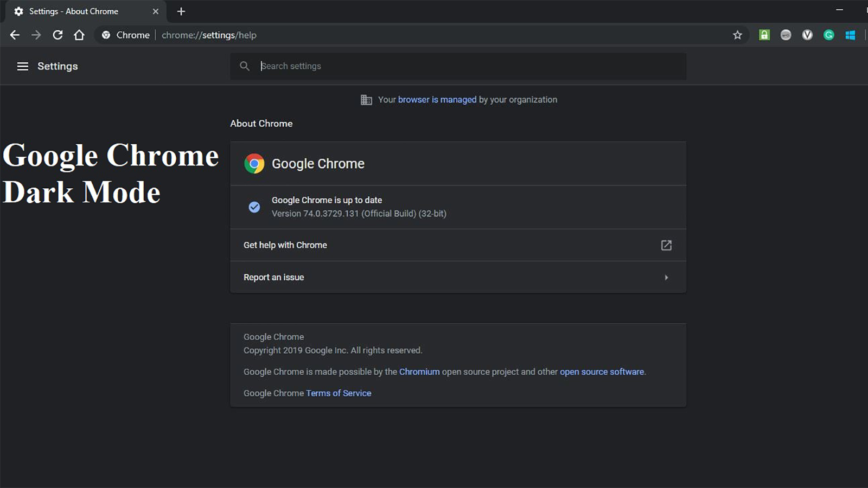Click the organization building icon above About Chrome
The height and width of the screenshot is (488, 868).
pos(366,100)
